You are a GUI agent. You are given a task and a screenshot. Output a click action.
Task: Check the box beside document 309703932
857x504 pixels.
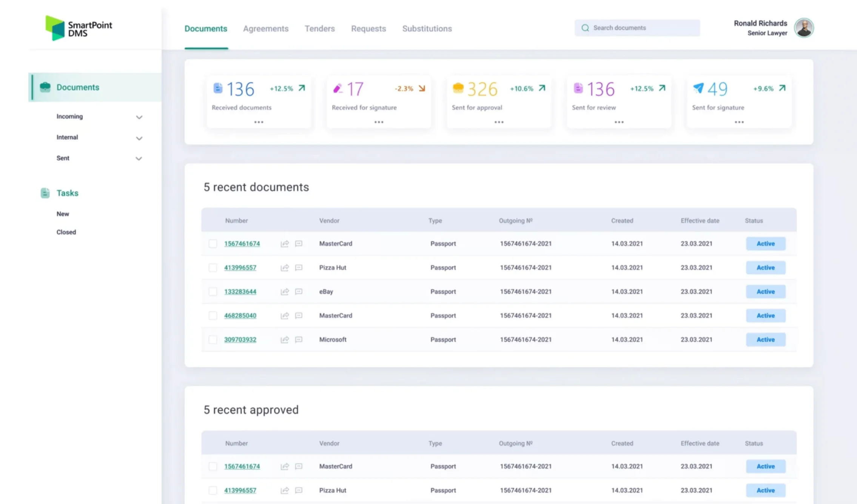click(213, 340)
